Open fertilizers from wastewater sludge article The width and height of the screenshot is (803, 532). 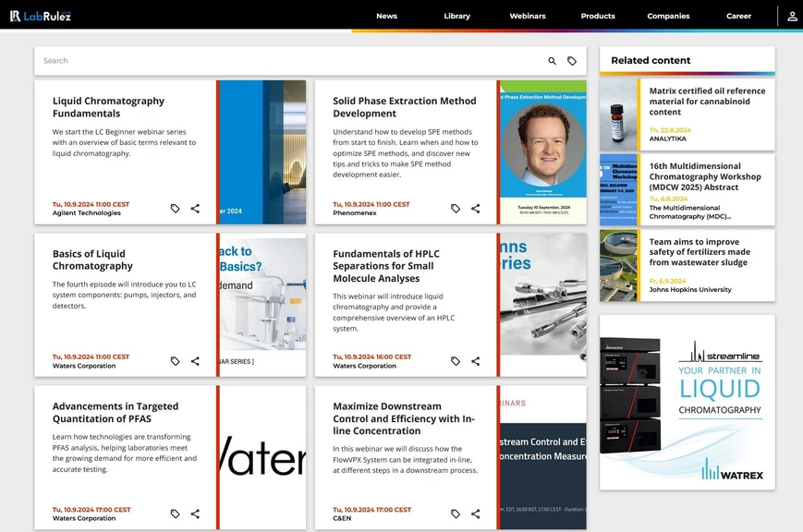(700, 252)
